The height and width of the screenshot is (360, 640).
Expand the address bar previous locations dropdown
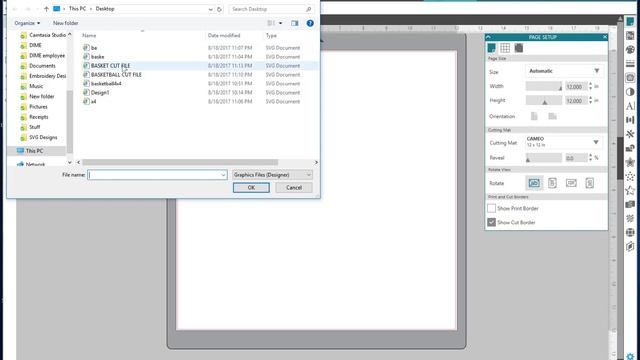click(211, 9)
